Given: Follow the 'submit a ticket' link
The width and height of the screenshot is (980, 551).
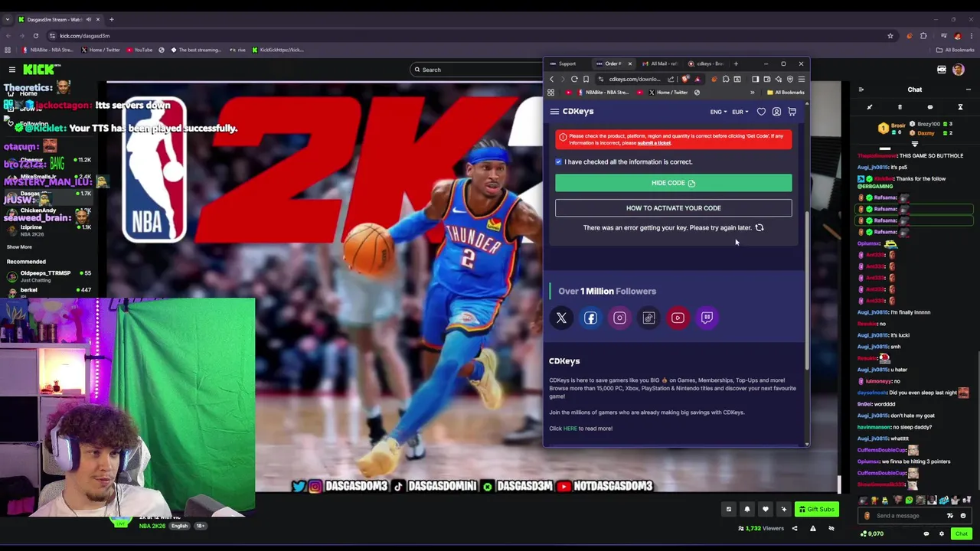Looking at the screenshot, I should 654,143.
